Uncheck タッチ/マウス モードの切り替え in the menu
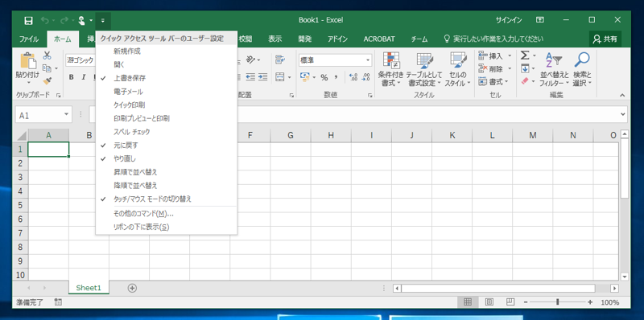The height and width of the screenshot is (320, 644). point(167,199)
